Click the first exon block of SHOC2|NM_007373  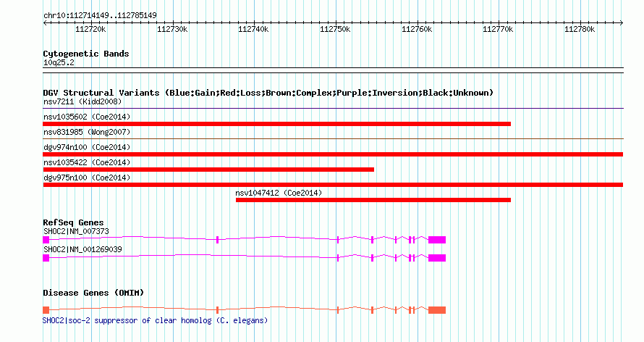(x=46, y=240)
